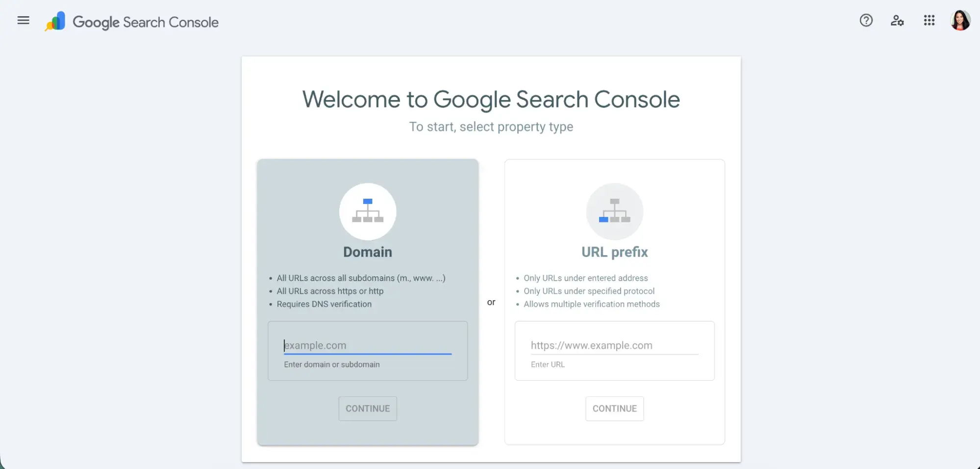The image size is (980, 469).
Task: Open search settings and preferences
Action: click(897, 20)
